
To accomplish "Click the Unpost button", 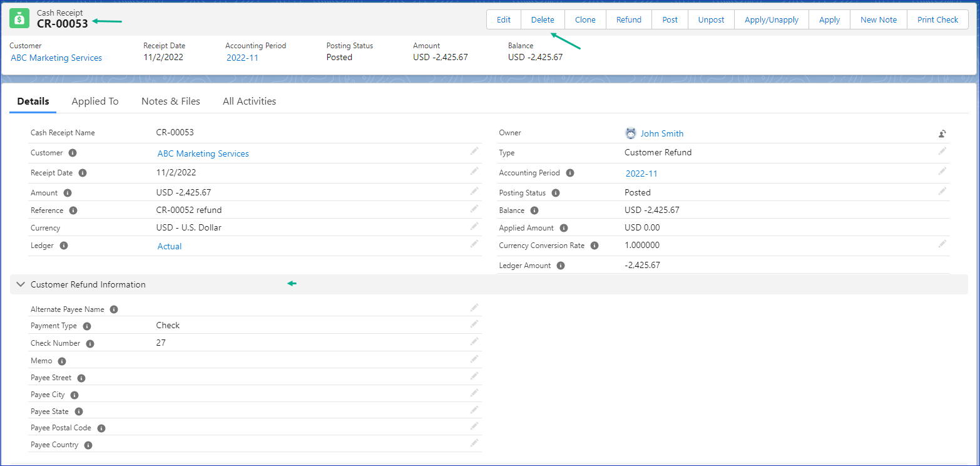I will coord(711,19).
